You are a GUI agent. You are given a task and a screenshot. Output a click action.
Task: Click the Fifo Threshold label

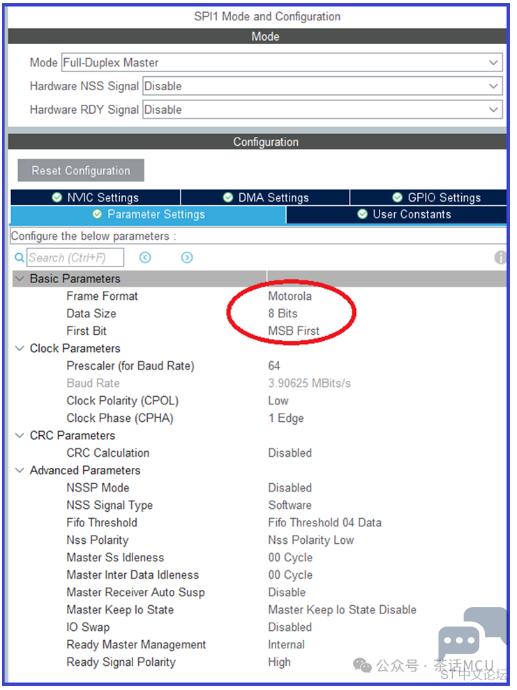pos(102,523)
